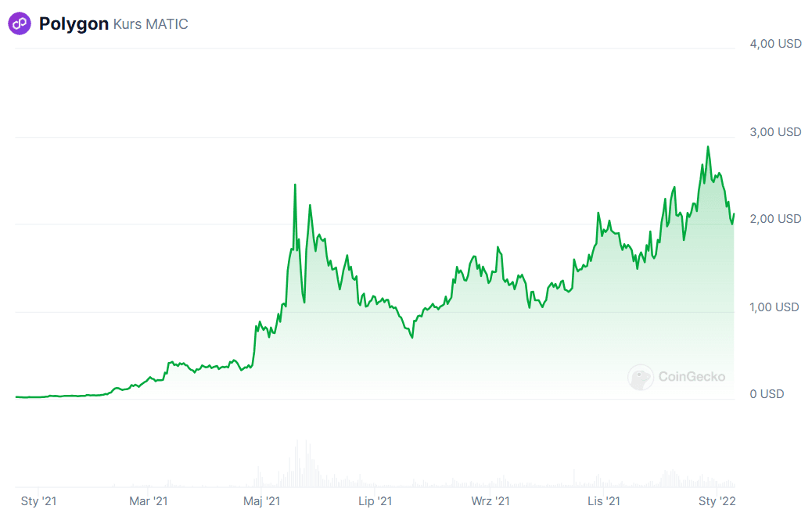The image size is (812, 520).
Task: Click the 2,00 USD axis label
Action: coord(775,219)
